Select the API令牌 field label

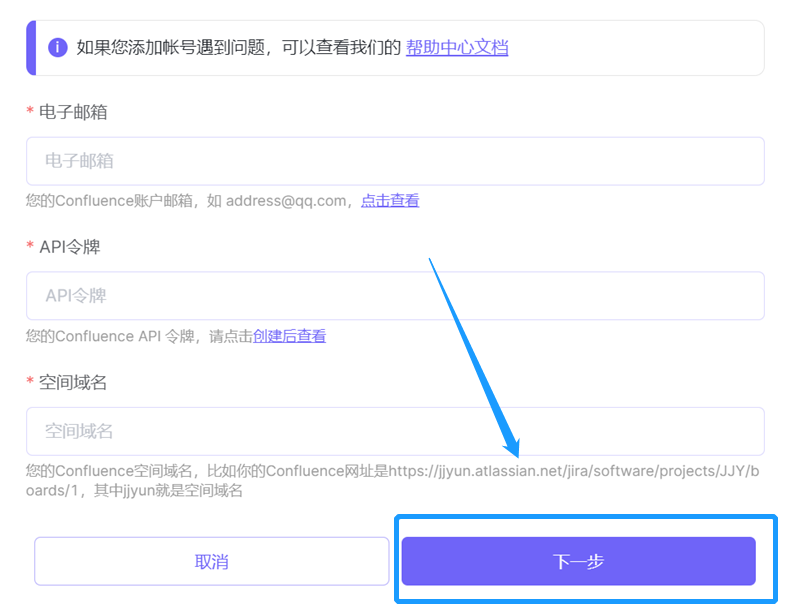(x=70, y=247)
